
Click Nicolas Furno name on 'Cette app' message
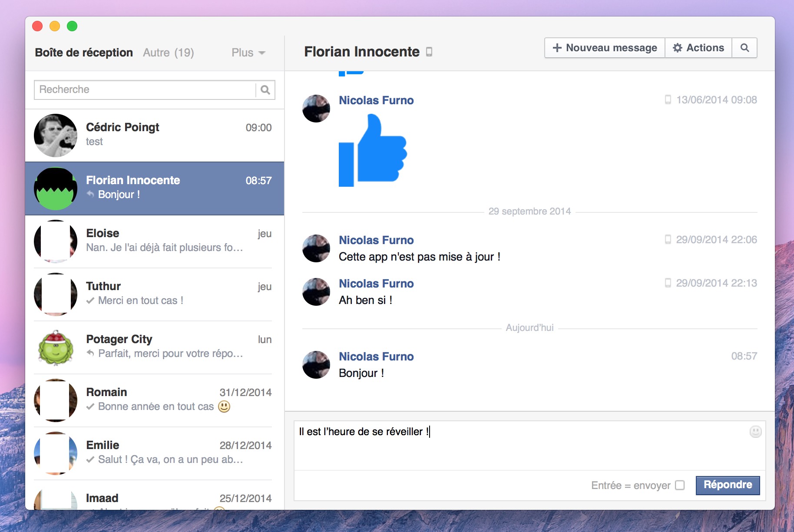[x=376, y=240]
